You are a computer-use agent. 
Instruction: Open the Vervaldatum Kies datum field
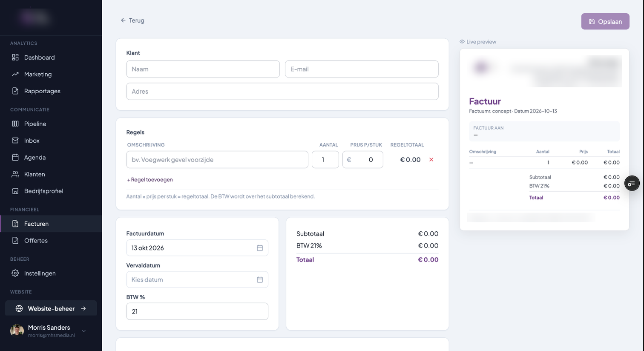point(197,280)
